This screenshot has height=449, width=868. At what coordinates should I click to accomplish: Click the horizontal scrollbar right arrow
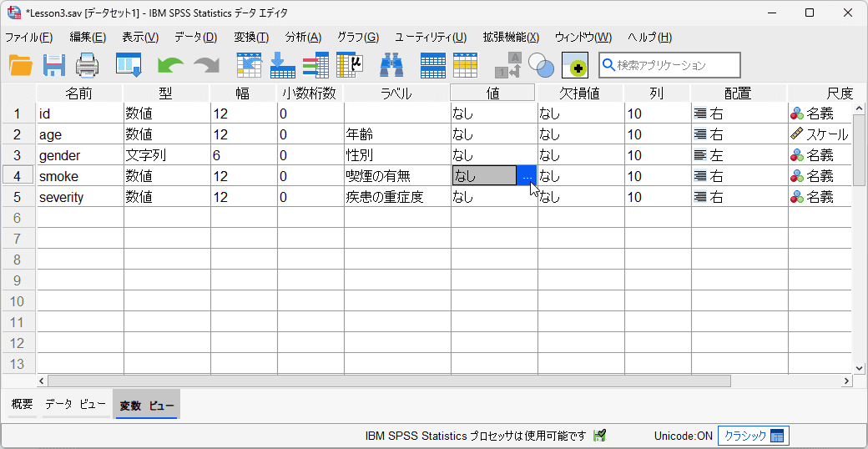point(845,381)
